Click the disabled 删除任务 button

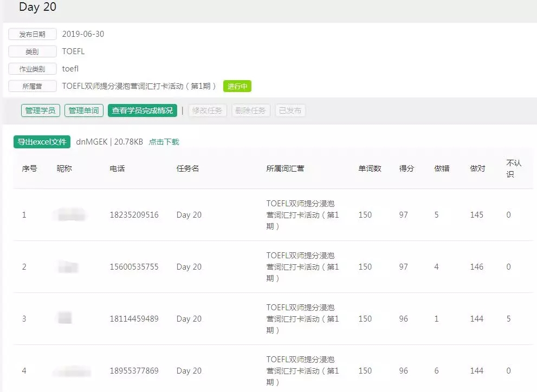(251, 110)
